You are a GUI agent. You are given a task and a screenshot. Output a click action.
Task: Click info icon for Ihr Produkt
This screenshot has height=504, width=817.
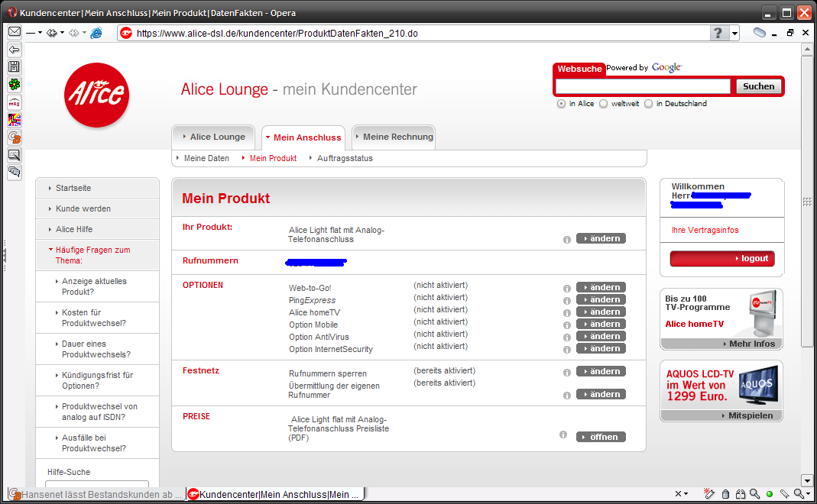point(567,240)
